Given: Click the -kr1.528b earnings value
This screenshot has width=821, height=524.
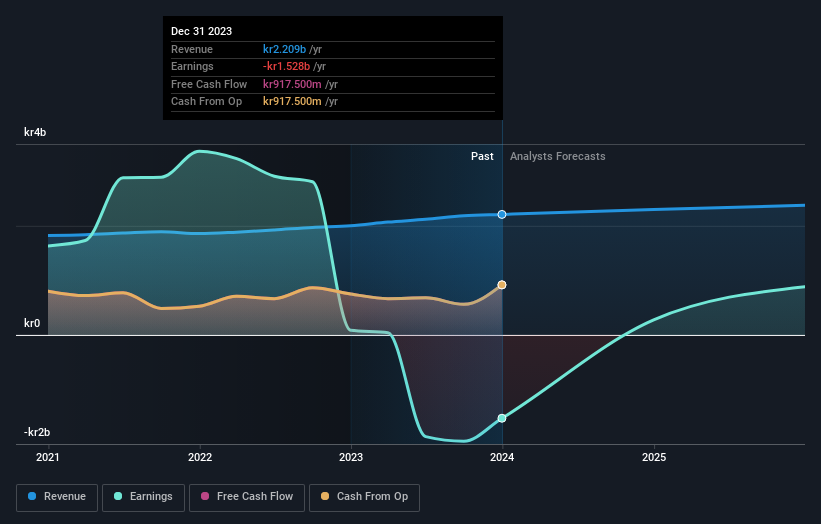Looking at the screenshot, I should [x=286, y=66].
